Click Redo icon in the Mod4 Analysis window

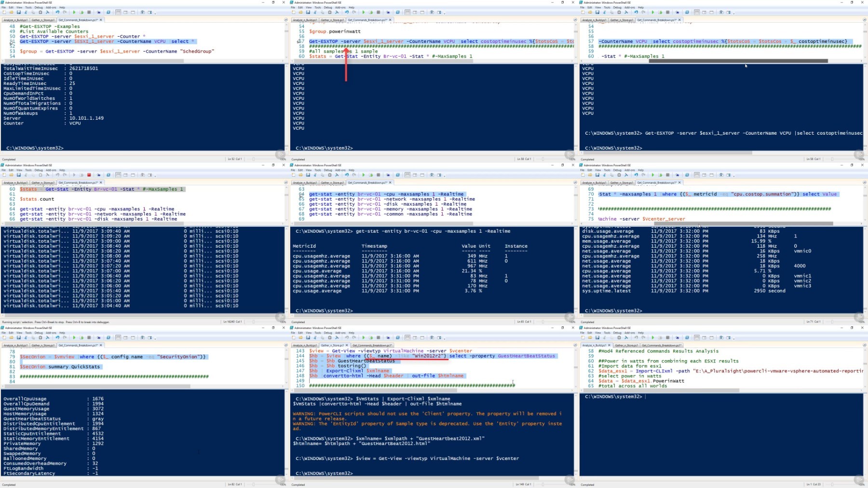click(x=643, y=338)
